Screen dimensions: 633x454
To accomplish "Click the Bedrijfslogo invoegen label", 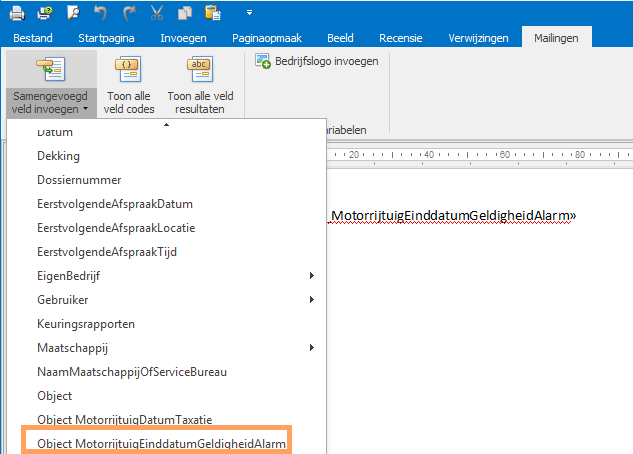I will pyautogui.click(x=327, y=61).
